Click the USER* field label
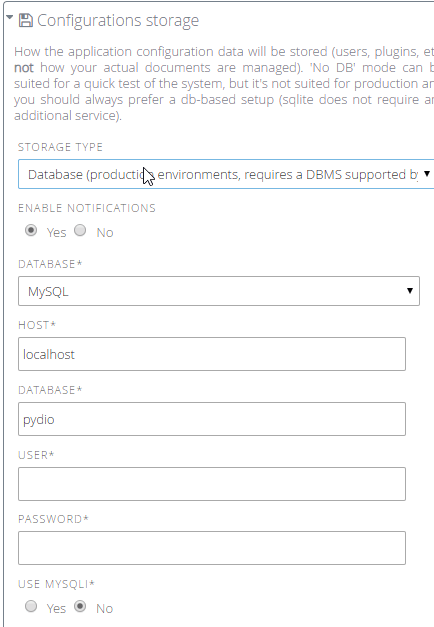Screen dimensions: 434x627 coord(36,455)
